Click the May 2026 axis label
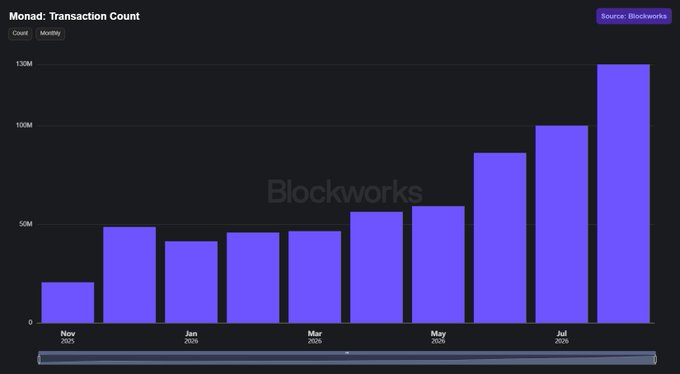Image resolution: width=680 pixels, height=374 pixels. click(x=438, y=337)
